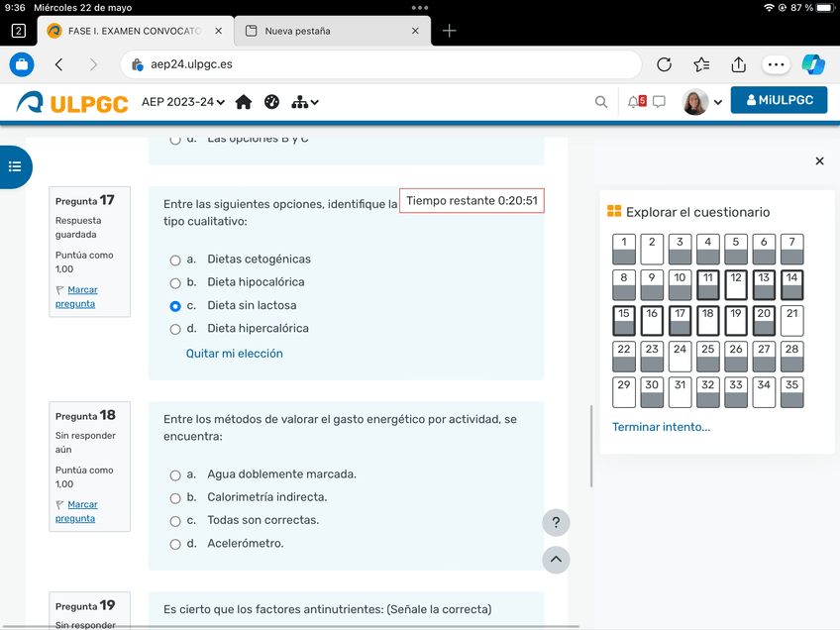This screenshot has width=840, height=630.
Task: Open the notifications bell
Action: pos(635,102)
